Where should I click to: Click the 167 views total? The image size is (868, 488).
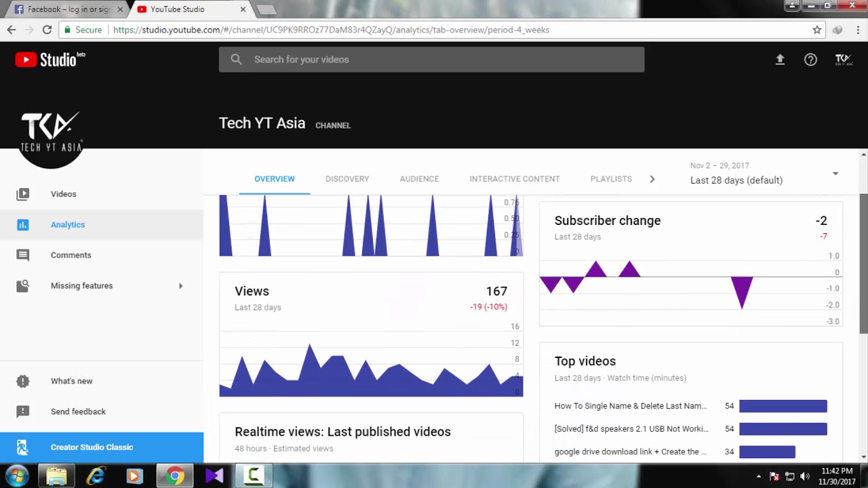pyautogui.click(x=496, y=291)
